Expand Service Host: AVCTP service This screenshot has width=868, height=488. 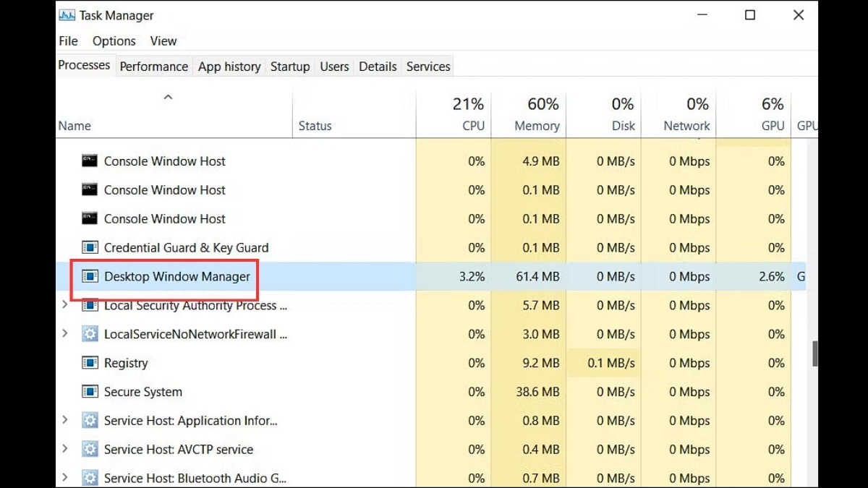(65, 449)
